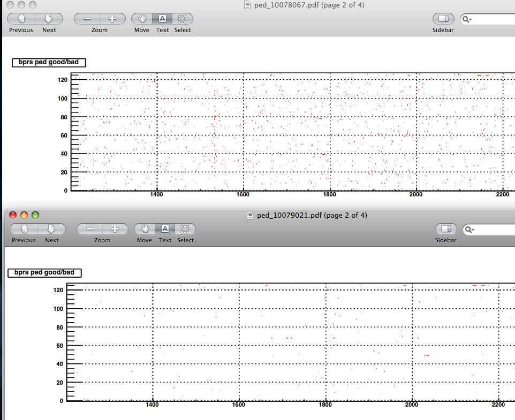Click document proxy icon of ped_10078067.pdf title
The height and width of the screenshot is (420, 515).
click(x=248, y=5)
